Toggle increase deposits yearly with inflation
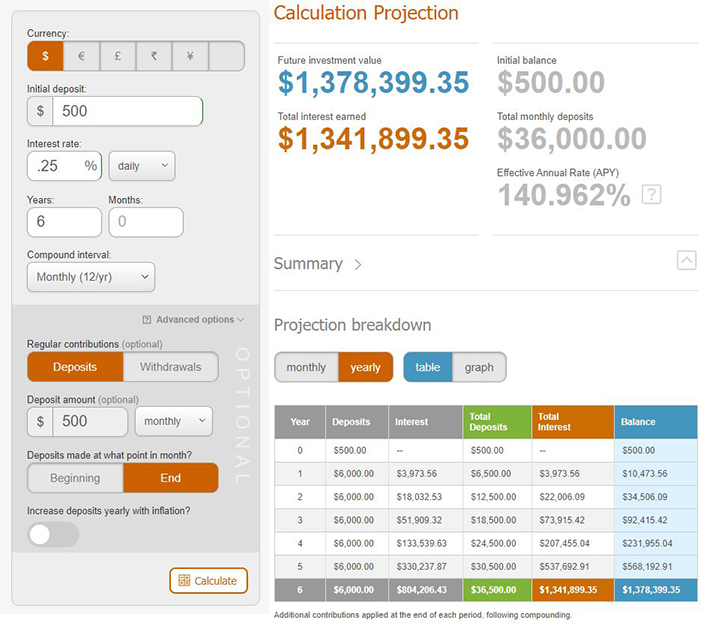 (53, 535)
